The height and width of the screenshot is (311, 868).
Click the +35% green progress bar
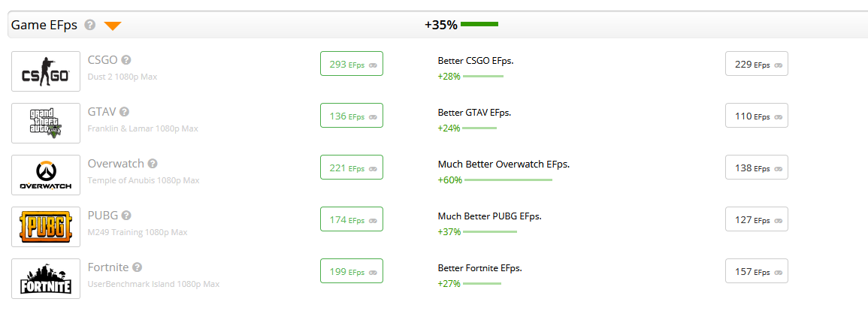click(479, 25)
